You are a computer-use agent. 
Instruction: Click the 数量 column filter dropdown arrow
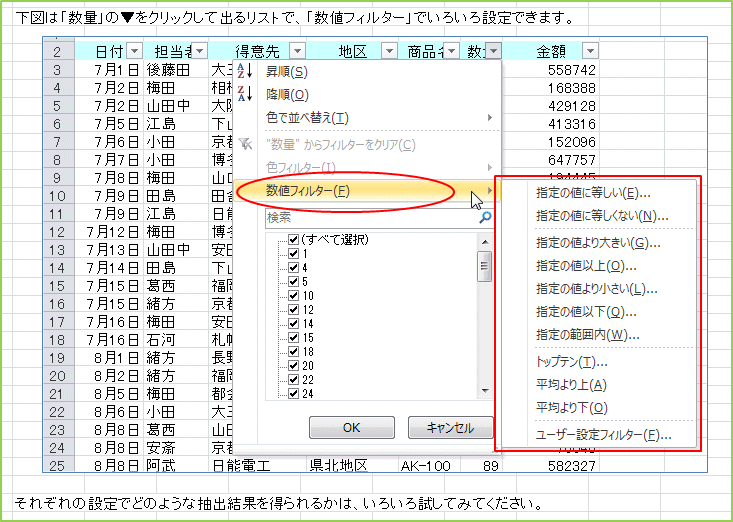tap(495, 51)
